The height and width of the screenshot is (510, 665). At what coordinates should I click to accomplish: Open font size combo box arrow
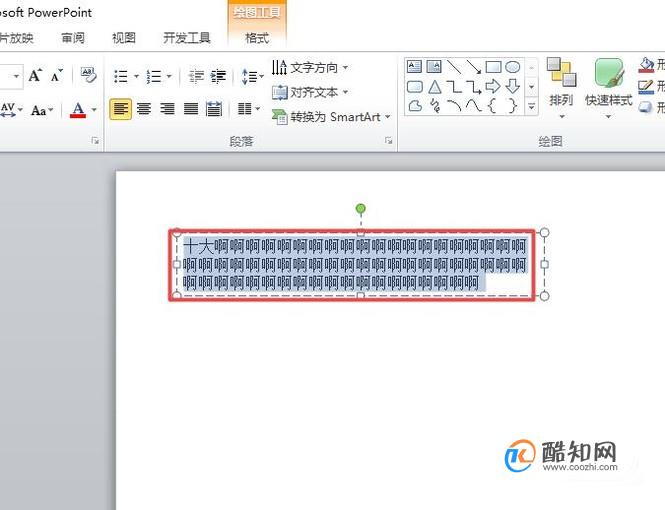tap(16, 76)
